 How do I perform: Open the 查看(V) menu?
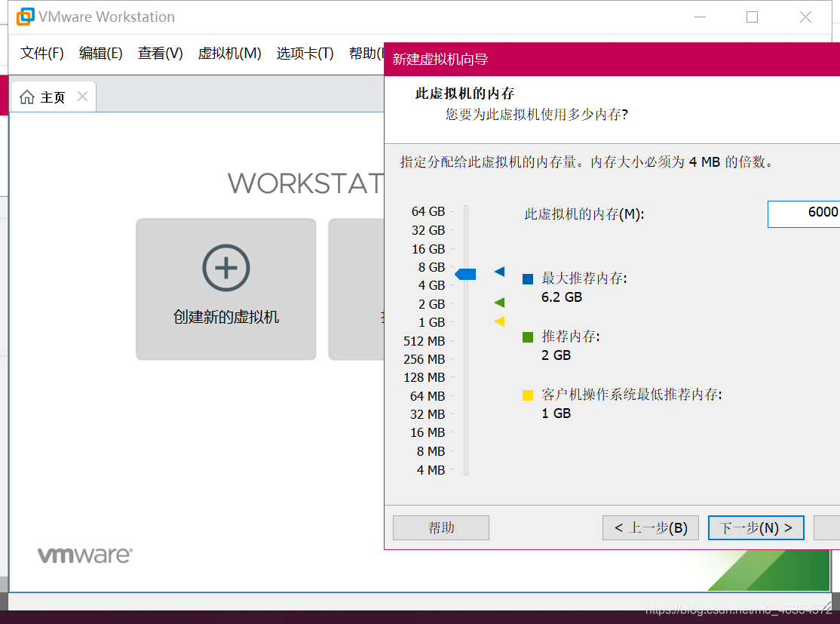pos(160,53)
